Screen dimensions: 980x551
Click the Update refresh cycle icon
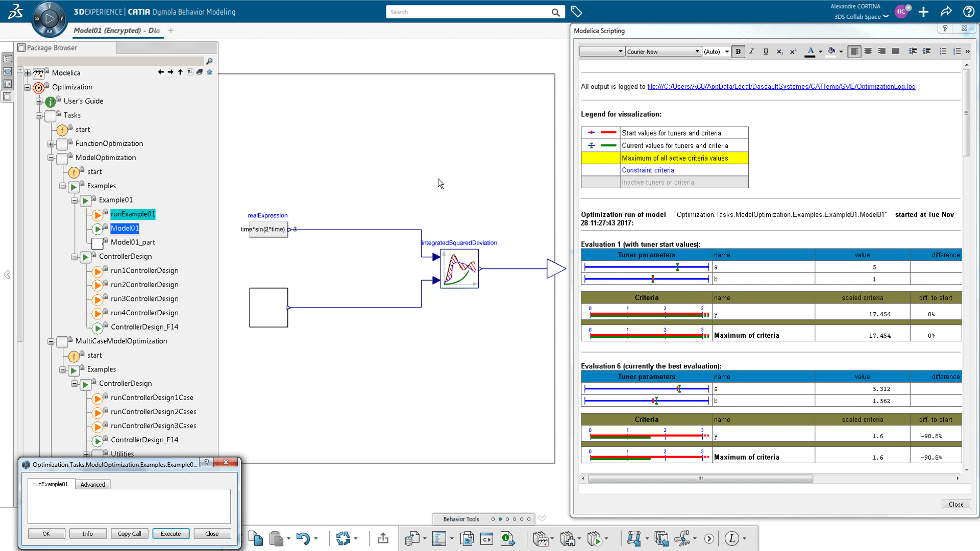pyautogui.click(x=343, y=539)
